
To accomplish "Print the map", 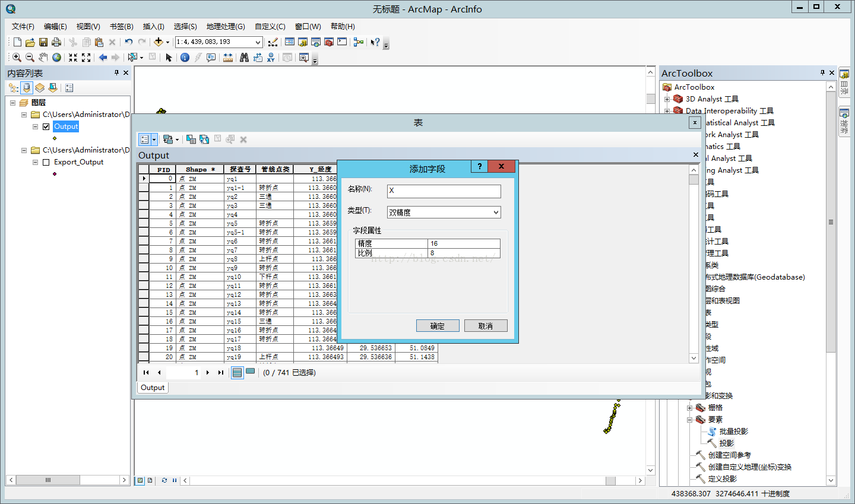I will pos(56,42).
